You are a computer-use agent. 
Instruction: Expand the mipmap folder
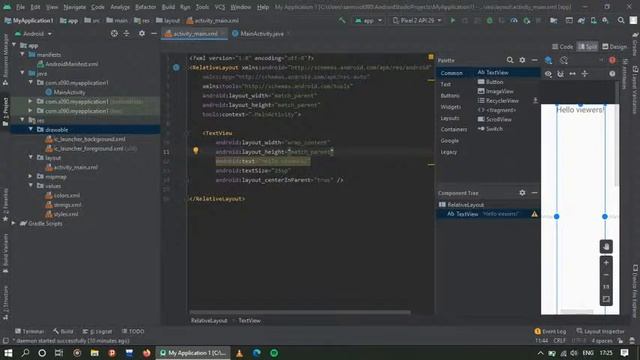(x=31, y=176)
